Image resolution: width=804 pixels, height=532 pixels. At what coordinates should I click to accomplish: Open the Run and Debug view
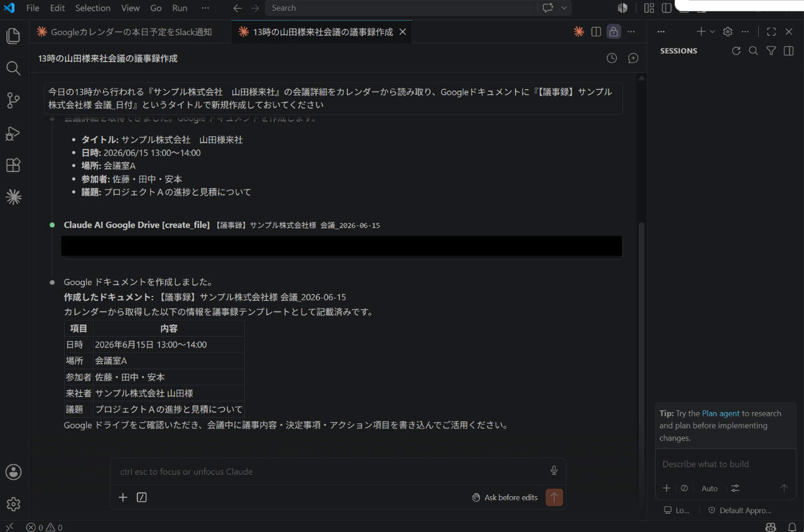(13, 133)
